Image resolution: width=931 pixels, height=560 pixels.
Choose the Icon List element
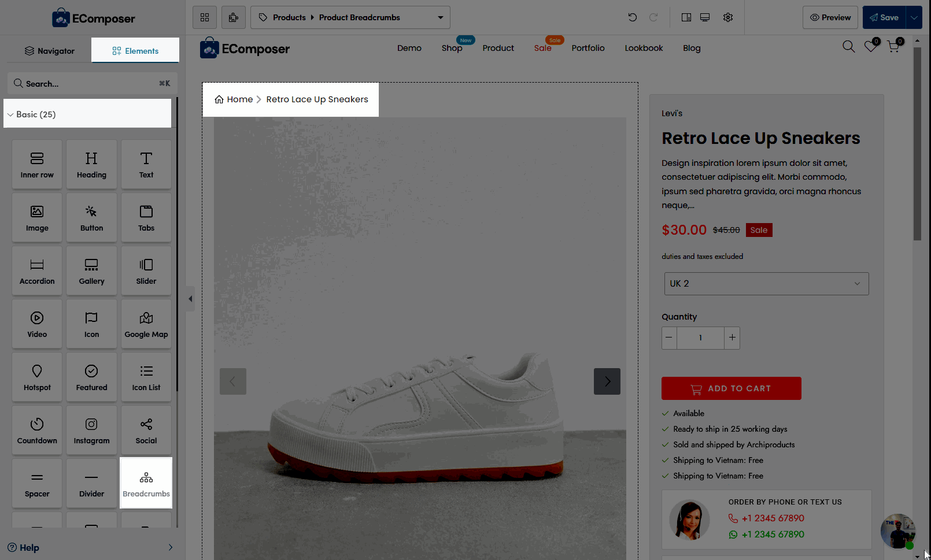[146, 377]
